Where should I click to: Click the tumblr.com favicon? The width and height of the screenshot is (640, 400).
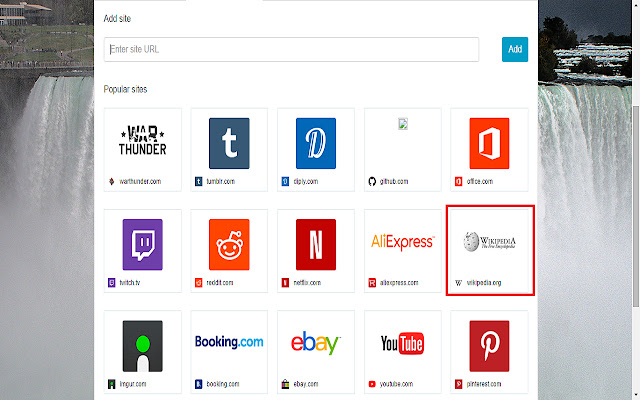(198, 181)
